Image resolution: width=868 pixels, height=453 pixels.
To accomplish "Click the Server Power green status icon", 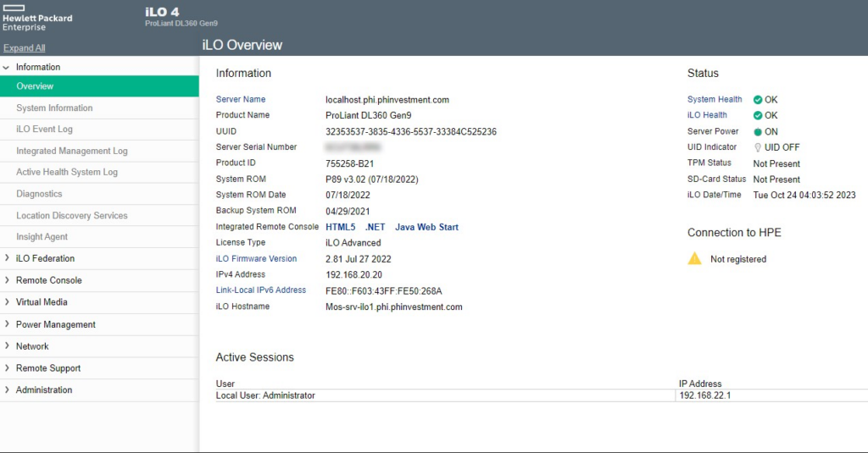I will (x=757, y=131).
